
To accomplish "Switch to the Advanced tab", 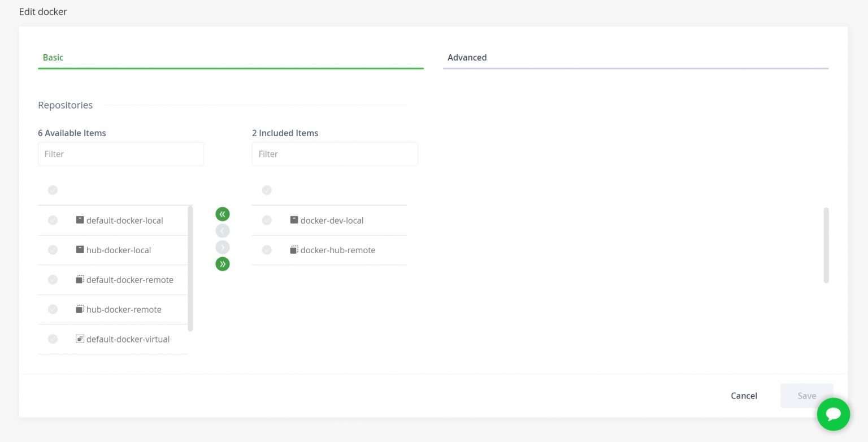I will tap(467, 57).
